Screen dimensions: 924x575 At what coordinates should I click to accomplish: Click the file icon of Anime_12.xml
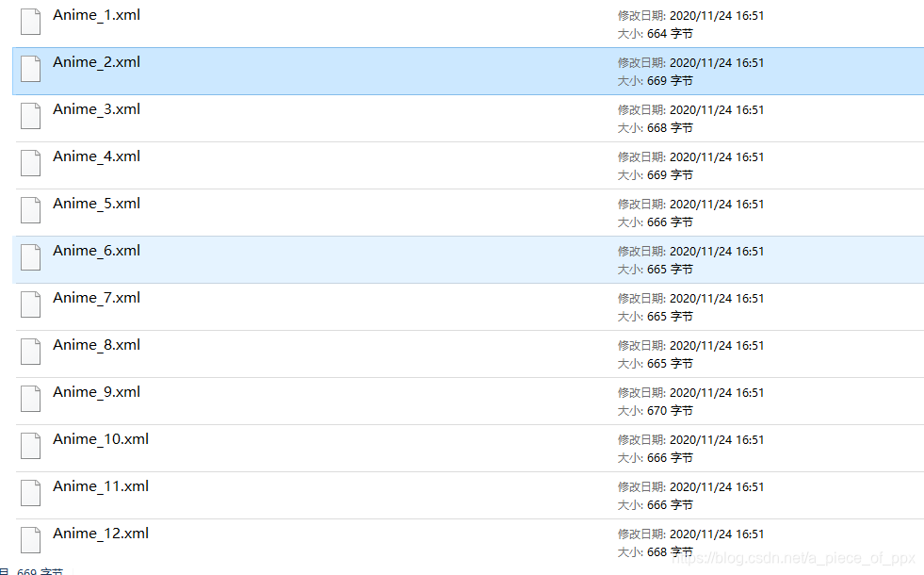coord(31,541)
